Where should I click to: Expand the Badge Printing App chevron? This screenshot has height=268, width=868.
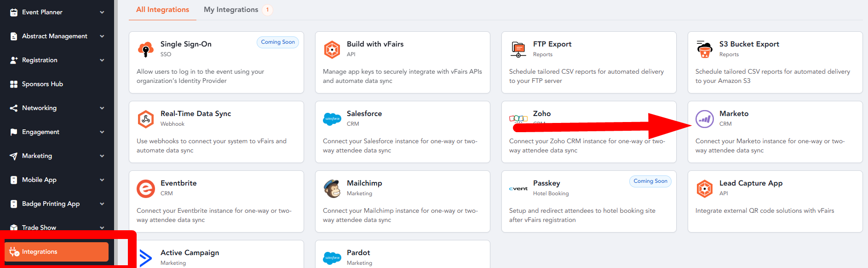tap(102, 204)
